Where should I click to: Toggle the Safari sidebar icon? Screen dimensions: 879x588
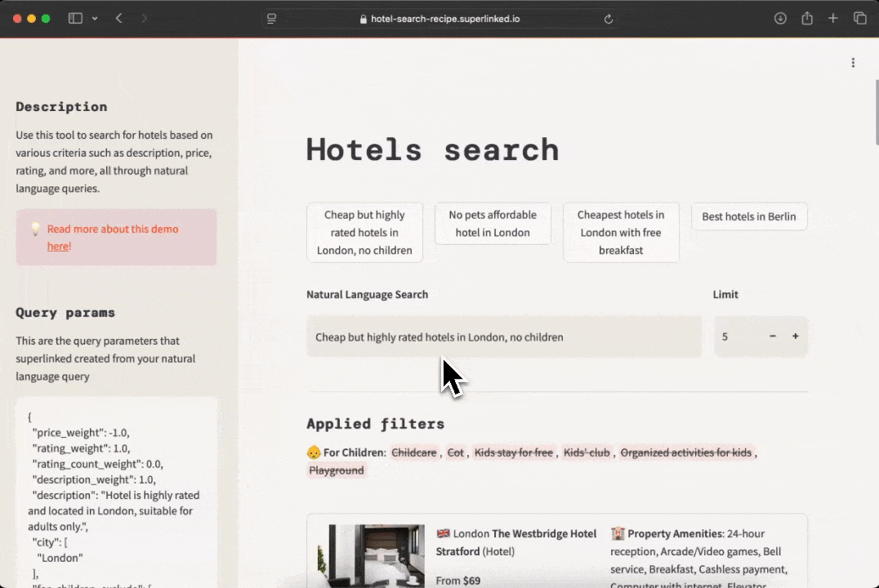[x=75, y=19]
